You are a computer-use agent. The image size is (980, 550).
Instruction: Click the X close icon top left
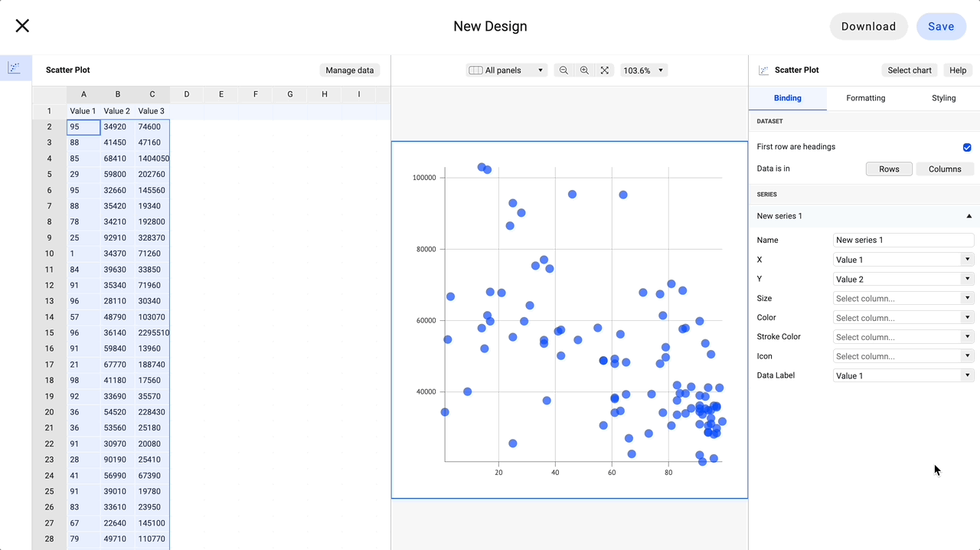coord(22,25)
